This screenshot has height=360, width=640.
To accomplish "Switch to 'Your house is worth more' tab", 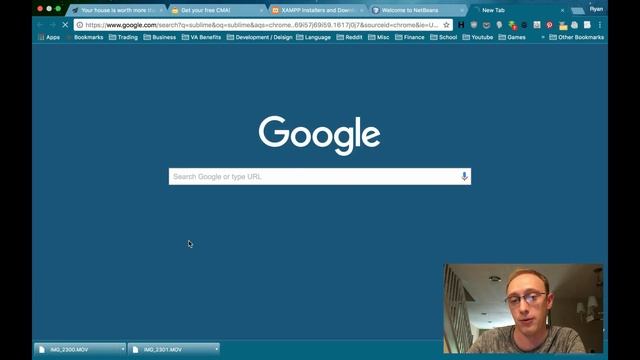I will (118, 10).
